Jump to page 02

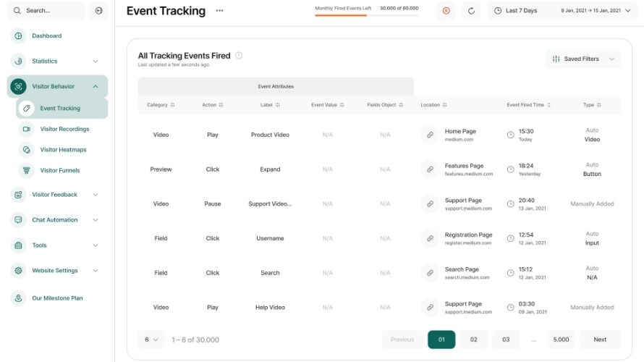click(473, 340)
